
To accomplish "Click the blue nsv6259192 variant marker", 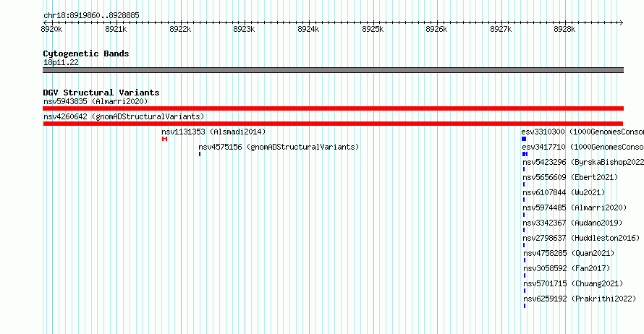I will click(x=525, y=306).
